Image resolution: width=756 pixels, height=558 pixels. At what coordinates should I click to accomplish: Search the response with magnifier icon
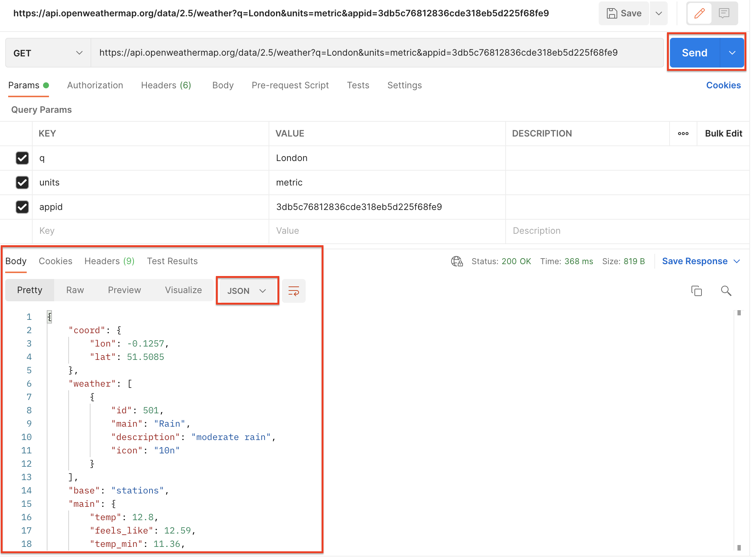pyautogui.click(x=726, y=291)
